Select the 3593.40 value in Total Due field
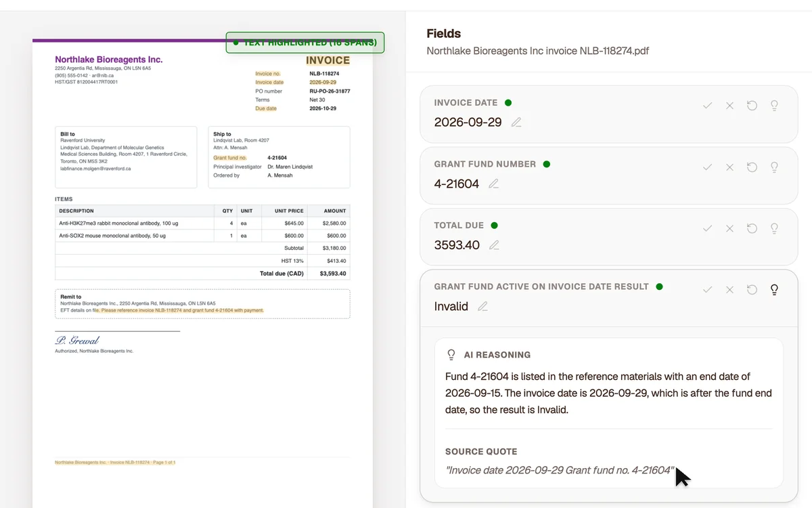This screenshot has width=812, height=508. (x=457, y=245)
